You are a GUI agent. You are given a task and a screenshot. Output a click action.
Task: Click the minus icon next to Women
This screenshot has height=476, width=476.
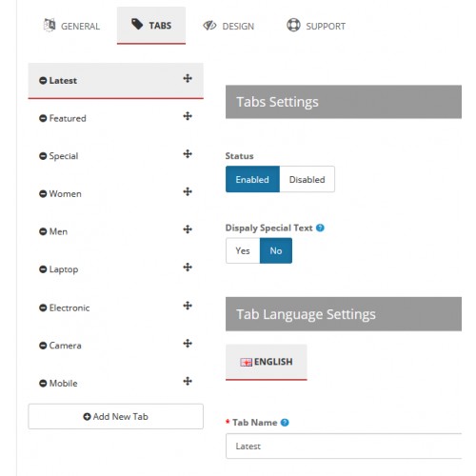(43, 194)
